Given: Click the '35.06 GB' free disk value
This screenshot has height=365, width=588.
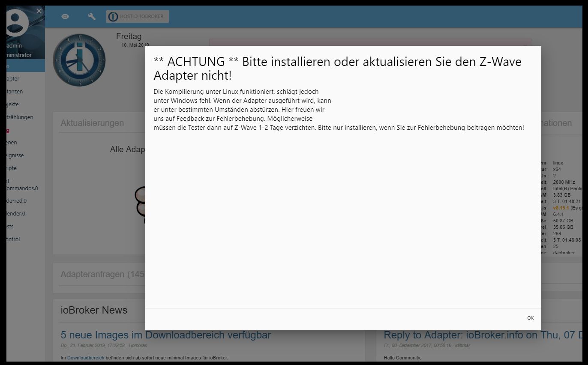Looking at the screenshot, I should point(563,227).
